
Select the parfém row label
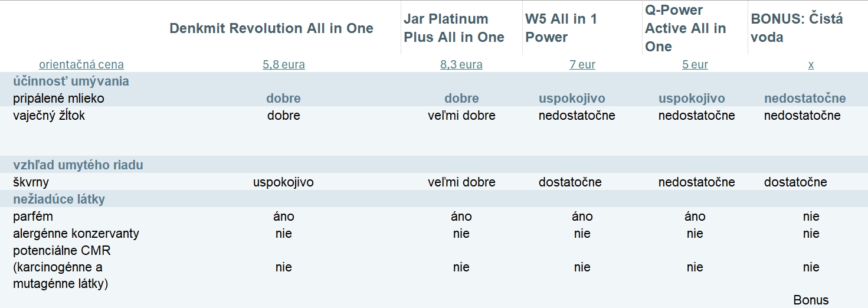pos(33,217)
